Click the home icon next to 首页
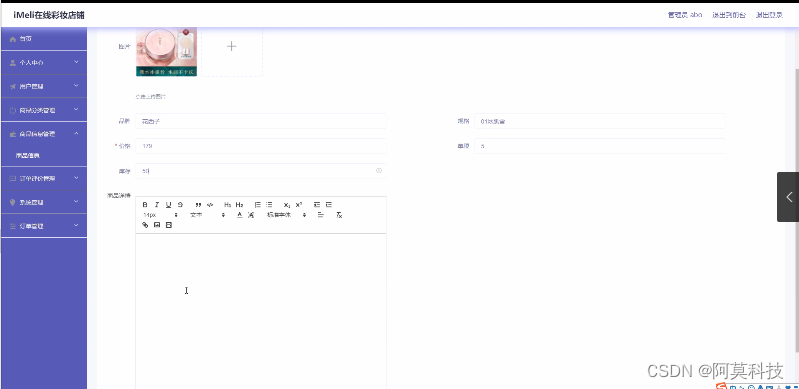Image resolution: width=799 pixels, height=389 pixels. pos(13,39)
